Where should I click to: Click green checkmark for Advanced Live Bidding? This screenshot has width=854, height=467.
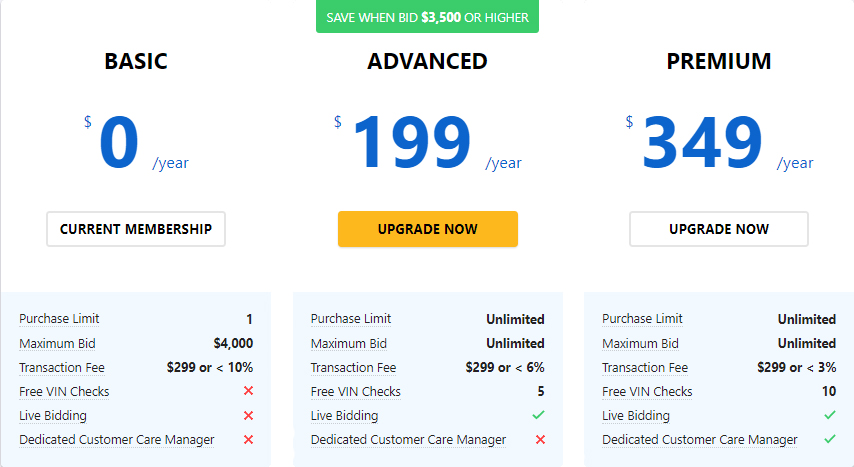pyautogui.click(x=538, y=415)
